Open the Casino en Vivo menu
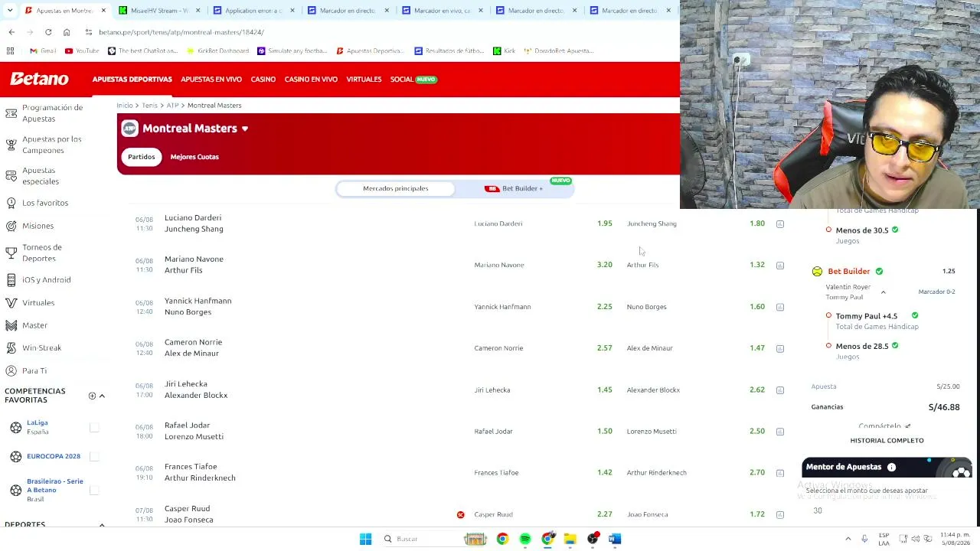The width and height of the screenshot is (980, 551). tap(311, 80)
